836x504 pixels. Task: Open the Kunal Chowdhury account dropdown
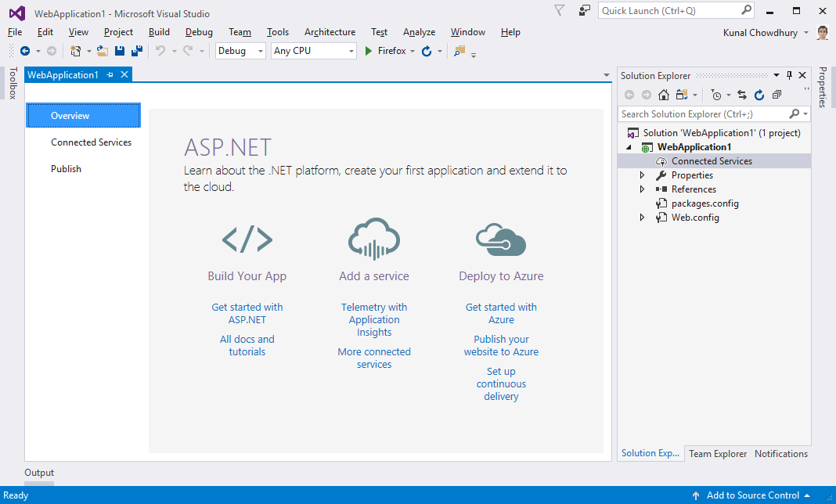point(806,33)
